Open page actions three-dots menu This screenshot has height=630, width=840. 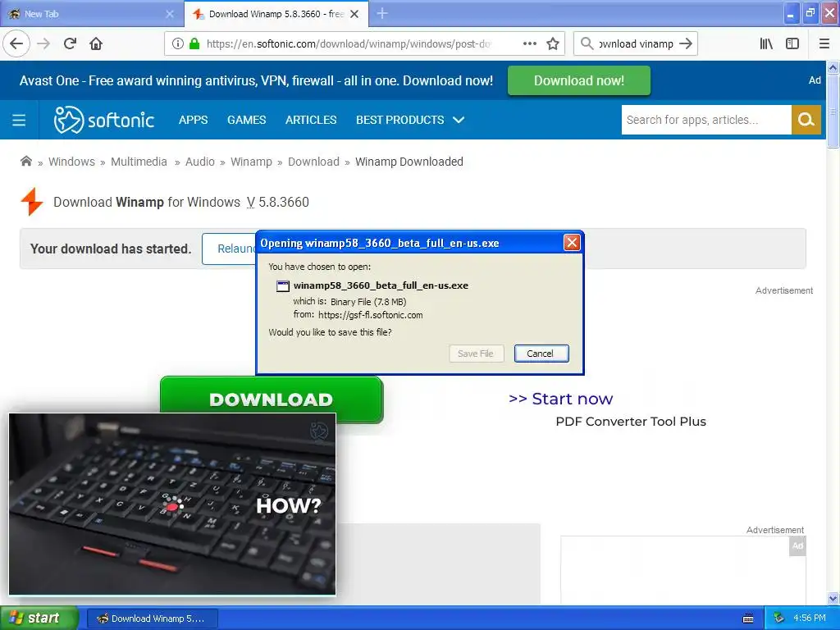529,43
